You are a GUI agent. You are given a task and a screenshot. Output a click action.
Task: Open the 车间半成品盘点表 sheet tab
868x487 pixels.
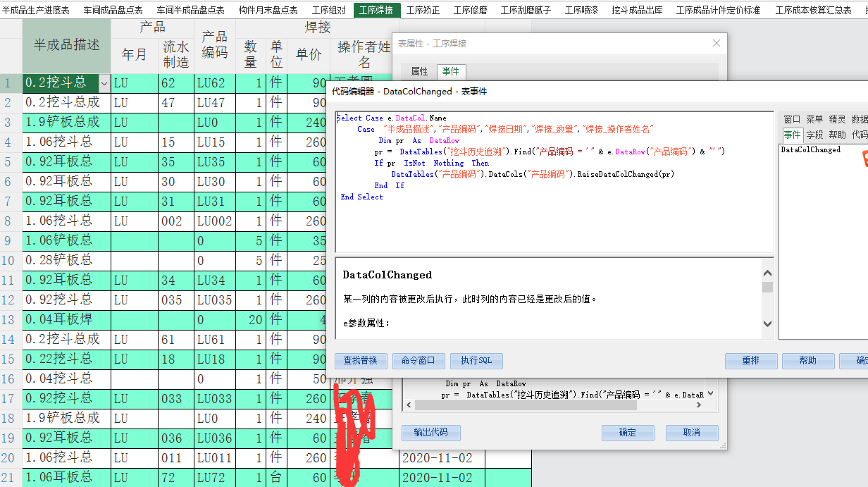(x=190, y=10)
